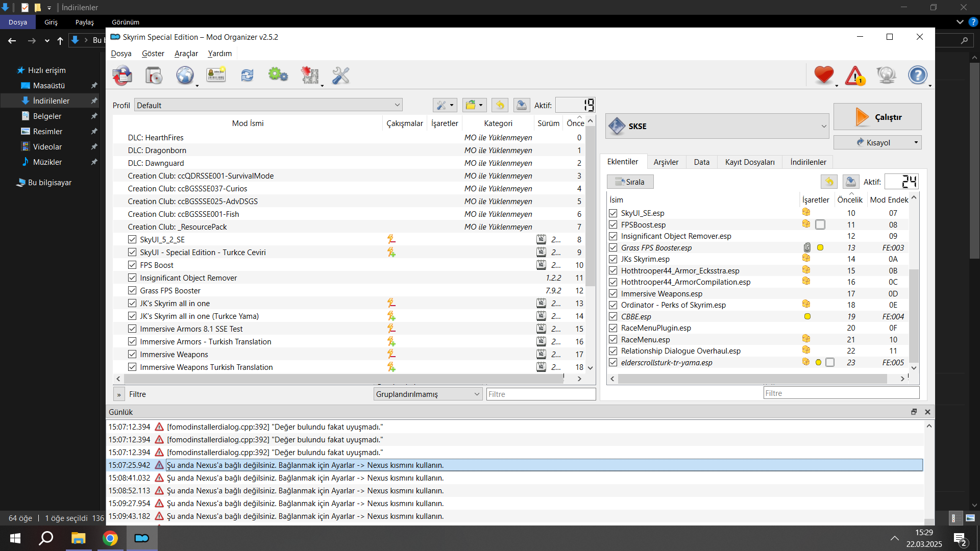
Task: Click the Sırala sort button
Action: 630,182
